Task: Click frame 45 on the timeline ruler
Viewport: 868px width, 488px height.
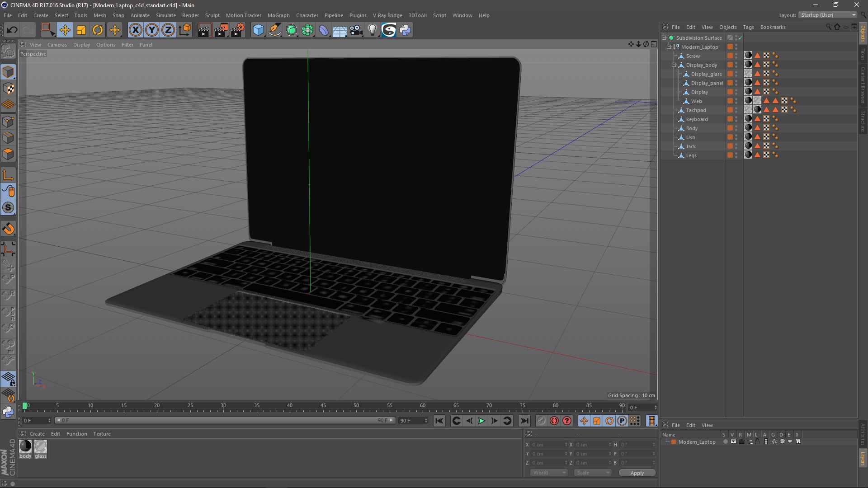Action: tap(323, 406)
